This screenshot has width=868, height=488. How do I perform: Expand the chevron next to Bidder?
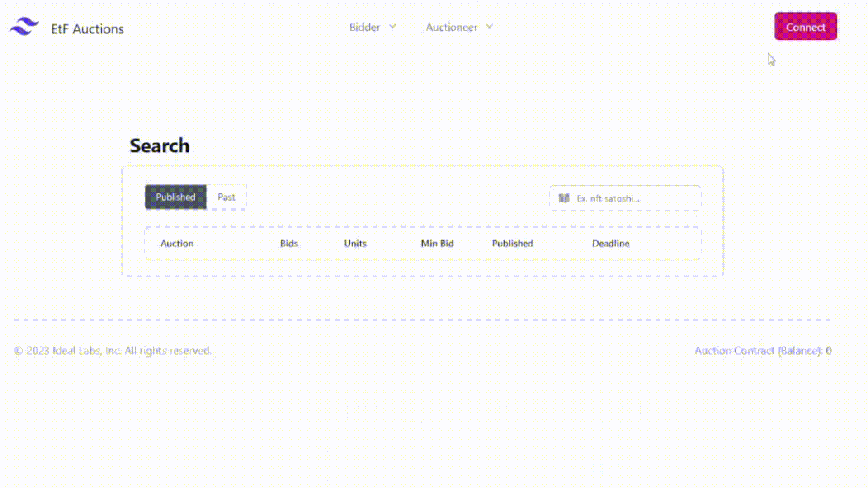point(392,27)
